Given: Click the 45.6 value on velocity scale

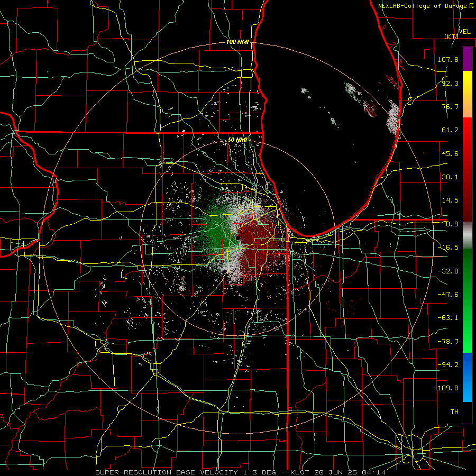Looking at the screenshot, I should pos(450,153).
